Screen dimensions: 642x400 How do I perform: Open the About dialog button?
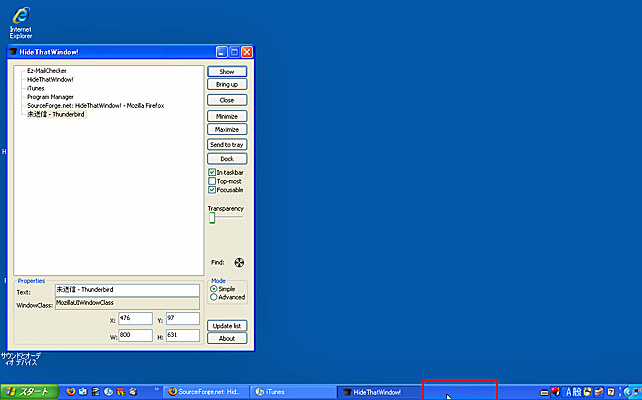(227, 339)
